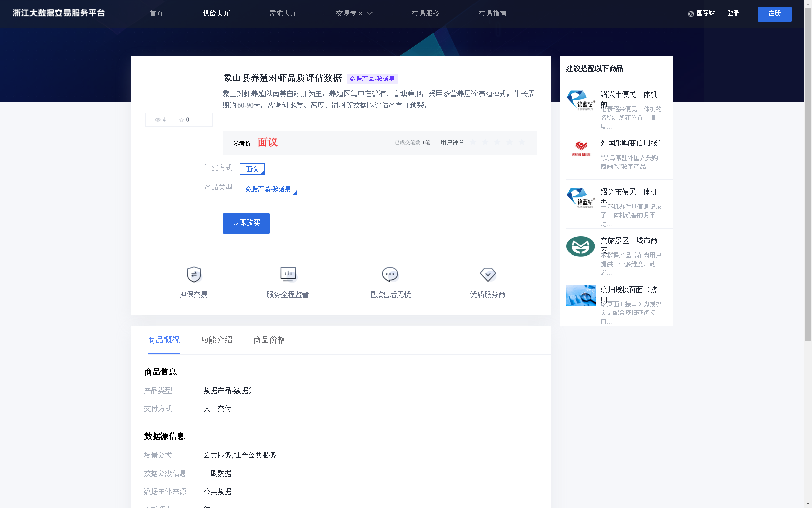Image resolution: width=812 pixels, height=508 pixels.
Task: Click the 建议搭配以下商品 heading
Action: [x=594, y=69]
